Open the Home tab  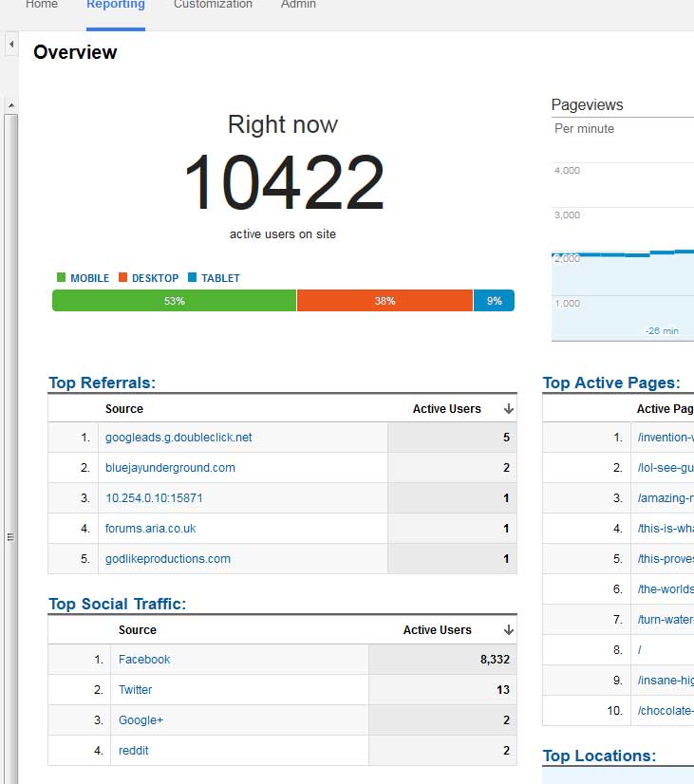41,6
